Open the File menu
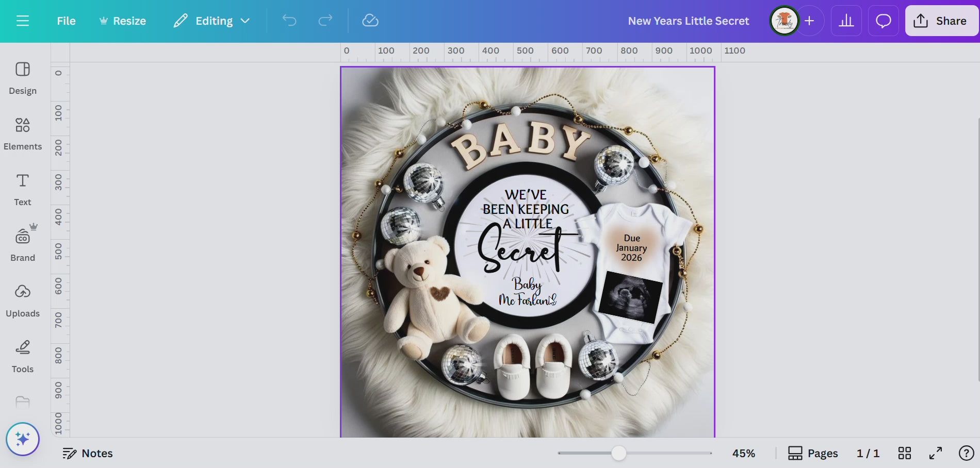Screen dimensions: 980x468 pyautogui.click(x=66, y=21)
